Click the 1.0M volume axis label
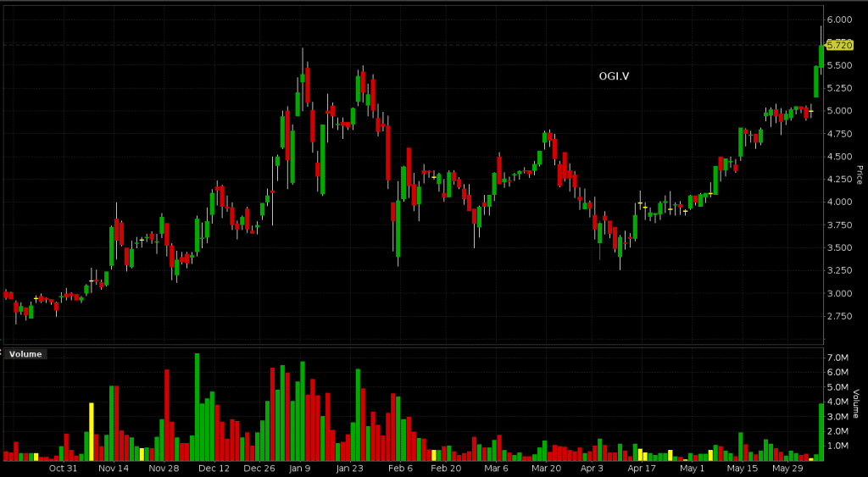Image resolution: width=868 pixels, height=477 pixels. tap(838, 446)
